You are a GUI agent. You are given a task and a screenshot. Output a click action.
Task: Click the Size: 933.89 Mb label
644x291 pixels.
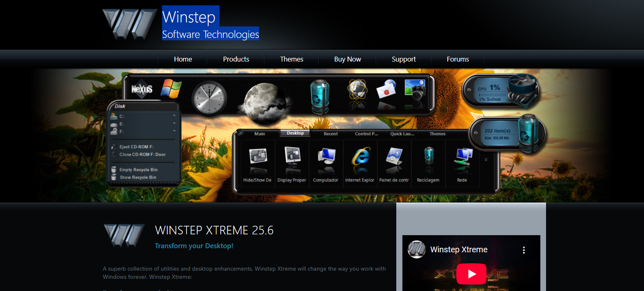coord(497,138)
